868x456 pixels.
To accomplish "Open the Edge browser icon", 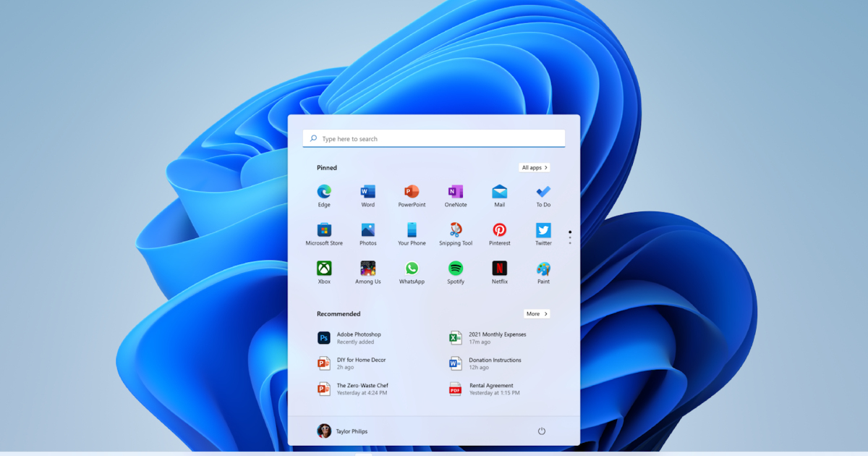I will click(324, 192).
